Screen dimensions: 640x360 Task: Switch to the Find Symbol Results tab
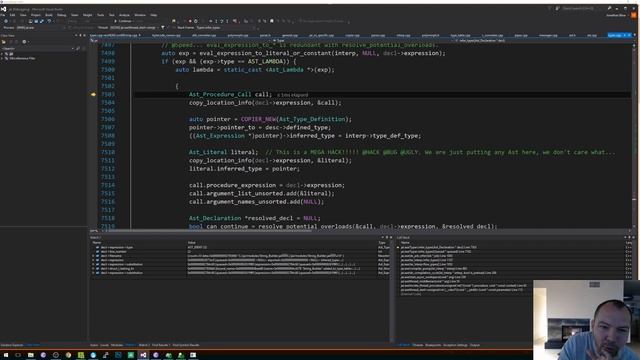[x=186, y=345]
